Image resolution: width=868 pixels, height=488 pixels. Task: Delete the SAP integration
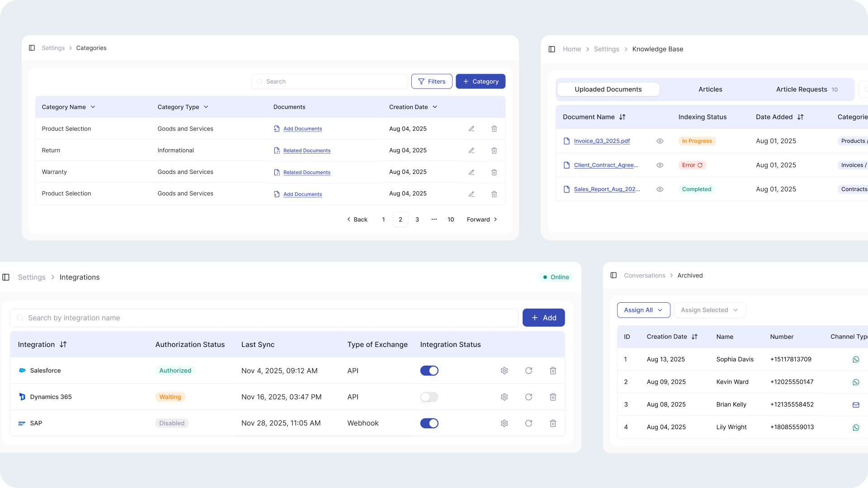[x=552, y=423]
